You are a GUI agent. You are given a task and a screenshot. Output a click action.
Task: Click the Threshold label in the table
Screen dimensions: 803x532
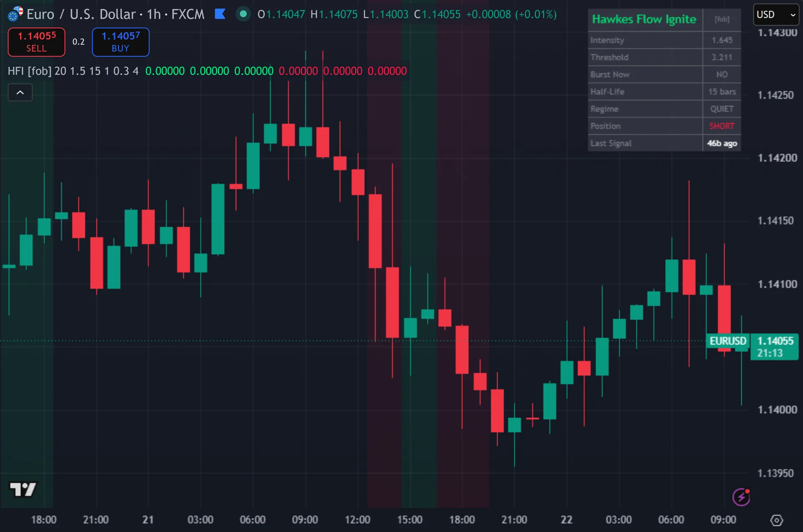[609, 57]
